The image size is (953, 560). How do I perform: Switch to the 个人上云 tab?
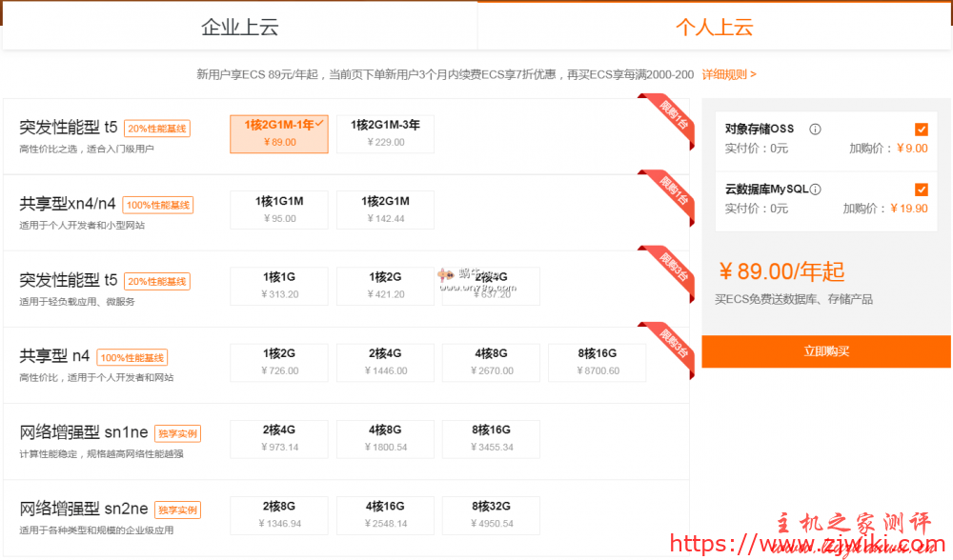(x=714, y=27)
